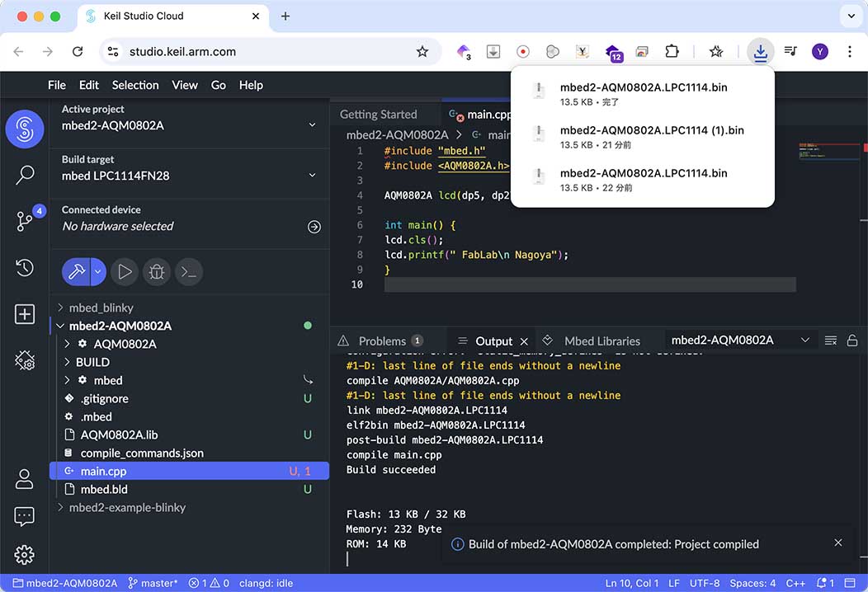Open the Selection menu
Viewport: 868px width, 592px height.
click(x=135, y=85)
